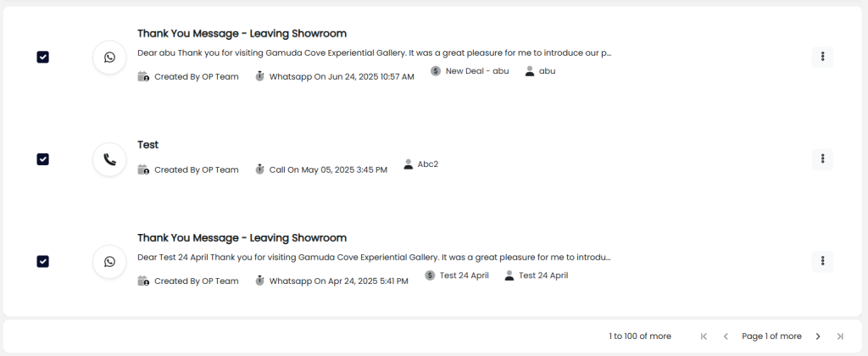This screenshot has width=868, height=356.
Task: Jump to the first page
Action: tap(704, 337)
